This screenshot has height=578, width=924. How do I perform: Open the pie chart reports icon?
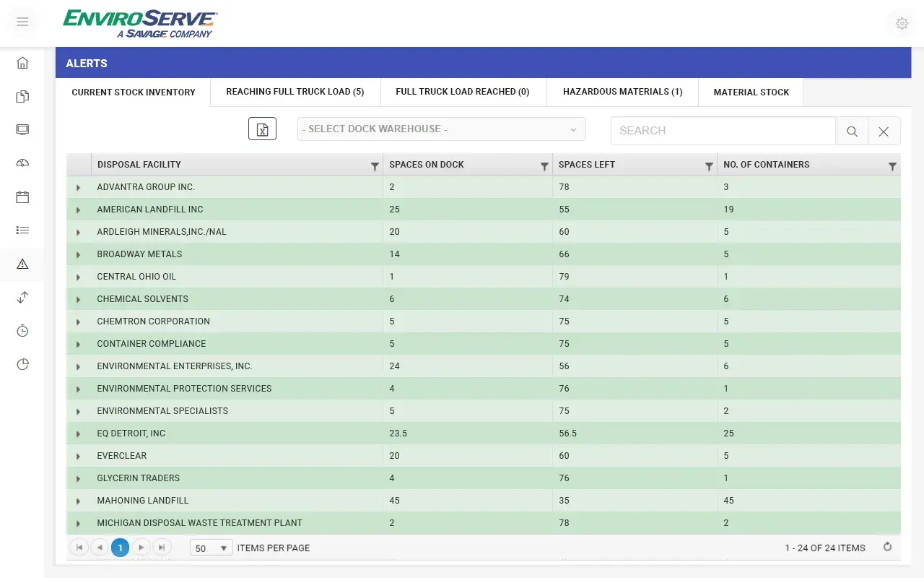coord(22,363)
